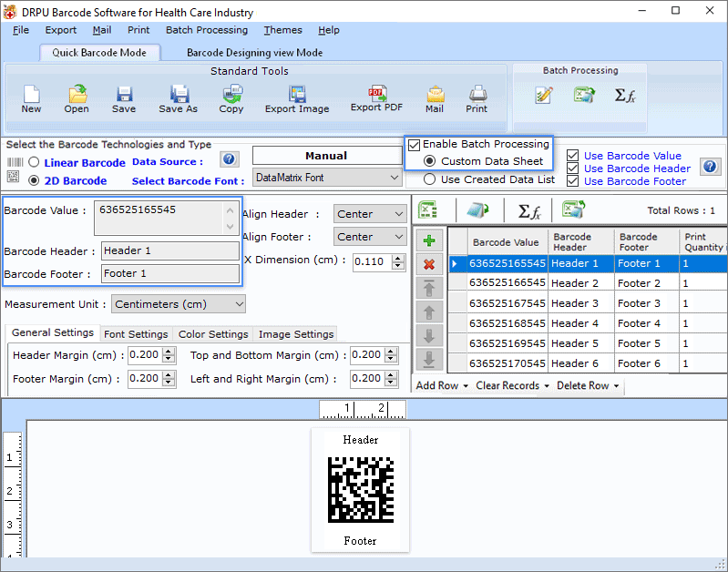Viewport: 728px width, 572px height.
Task: Toggle the Use Barcode Footer checkbox
Action: 573,181
